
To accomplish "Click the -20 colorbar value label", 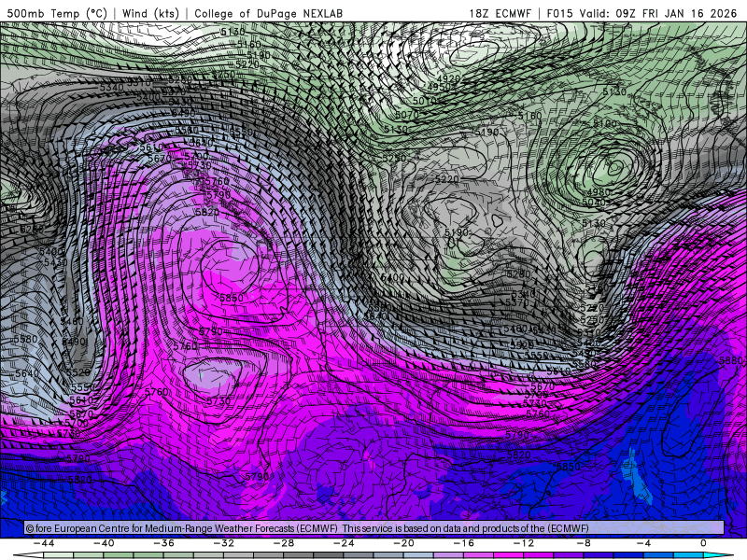I will tap(403, 543).
